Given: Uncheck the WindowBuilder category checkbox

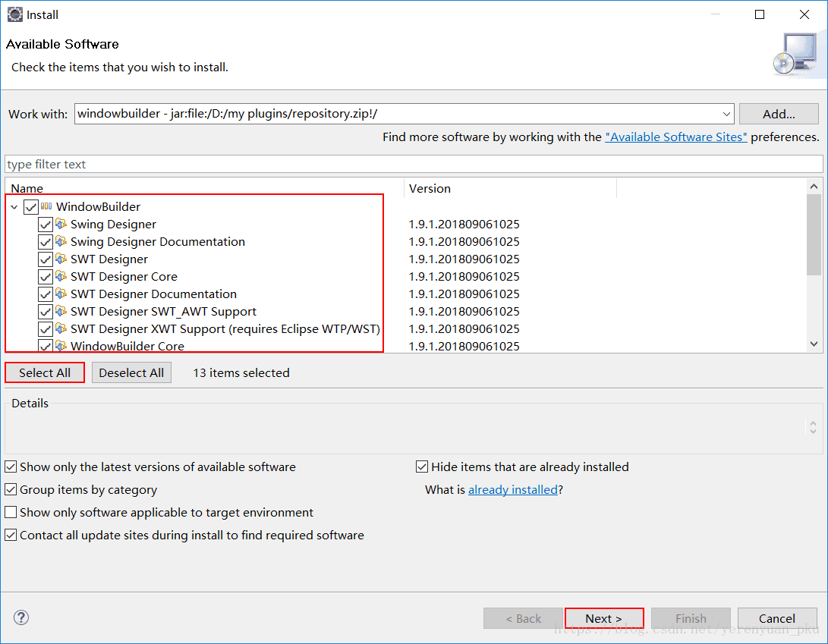Looking at the screenshot, I should coord(30,207).
